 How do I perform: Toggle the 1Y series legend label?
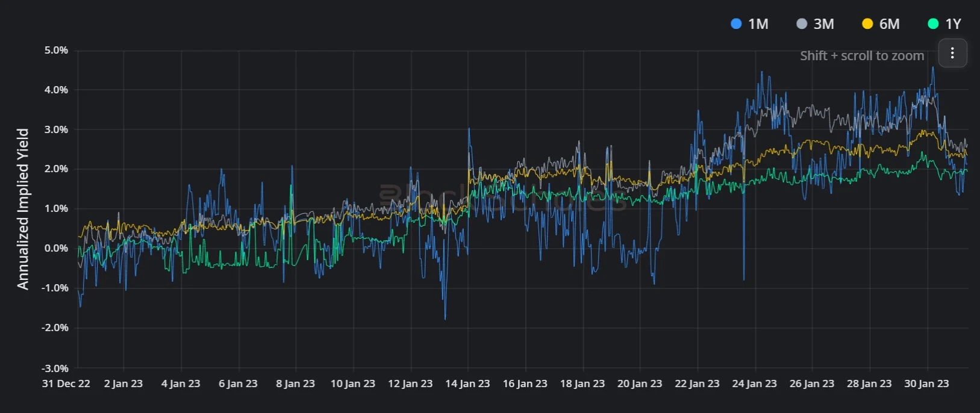953,24
